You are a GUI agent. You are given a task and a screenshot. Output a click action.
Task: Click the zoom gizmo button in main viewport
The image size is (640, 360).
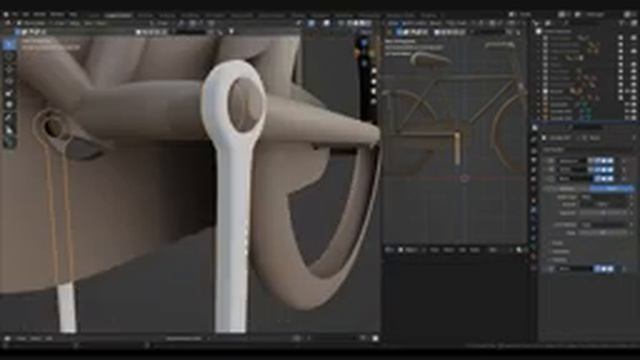click(x=373, y=71)
